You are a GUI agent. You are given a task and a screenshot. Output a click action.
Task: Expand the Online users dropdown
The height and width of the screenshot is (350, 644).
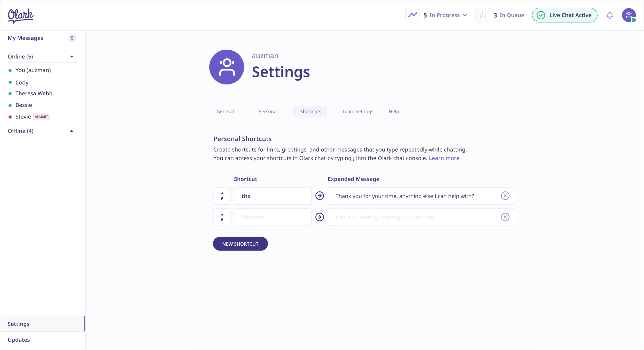[x=72, y=57]
